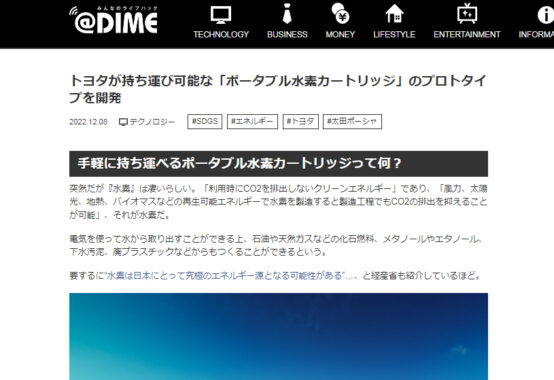Open the LIFESTYLE menu label

tap(394, 35)
